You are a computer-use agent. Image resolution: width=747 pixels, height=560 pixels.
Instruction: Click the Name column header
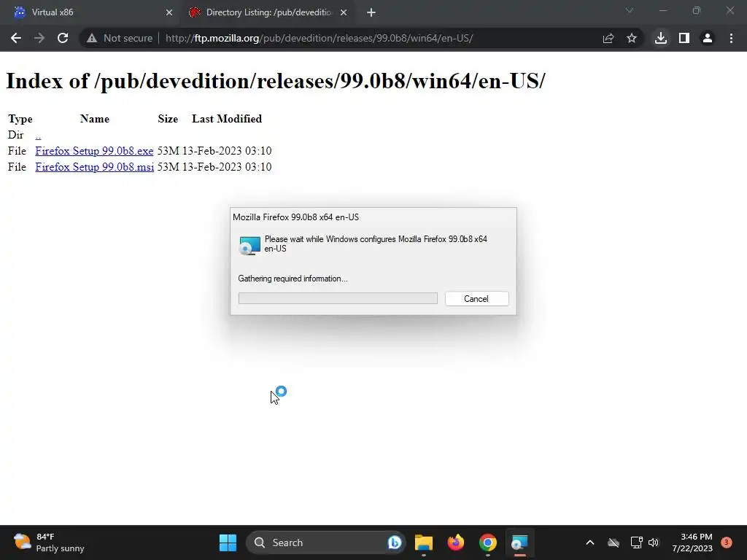pos(94,119)
